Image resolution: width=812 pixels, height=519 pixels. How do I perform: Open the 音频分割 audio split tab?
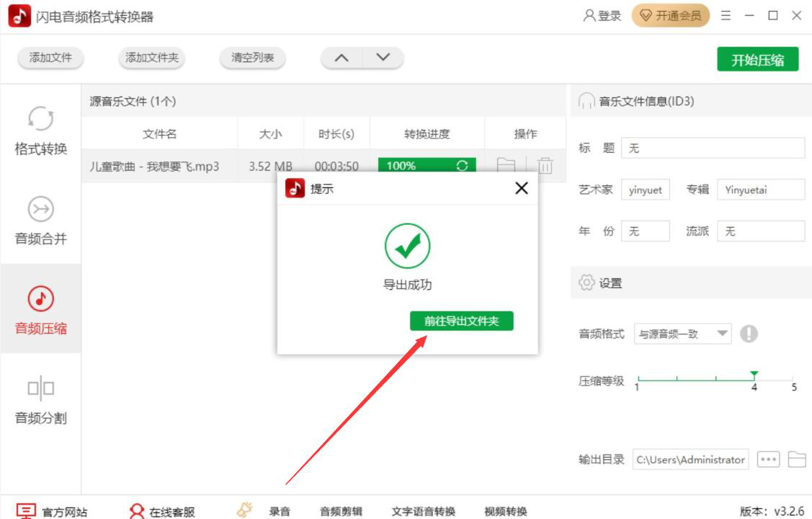pyautogui.click(x=40, y=400)
